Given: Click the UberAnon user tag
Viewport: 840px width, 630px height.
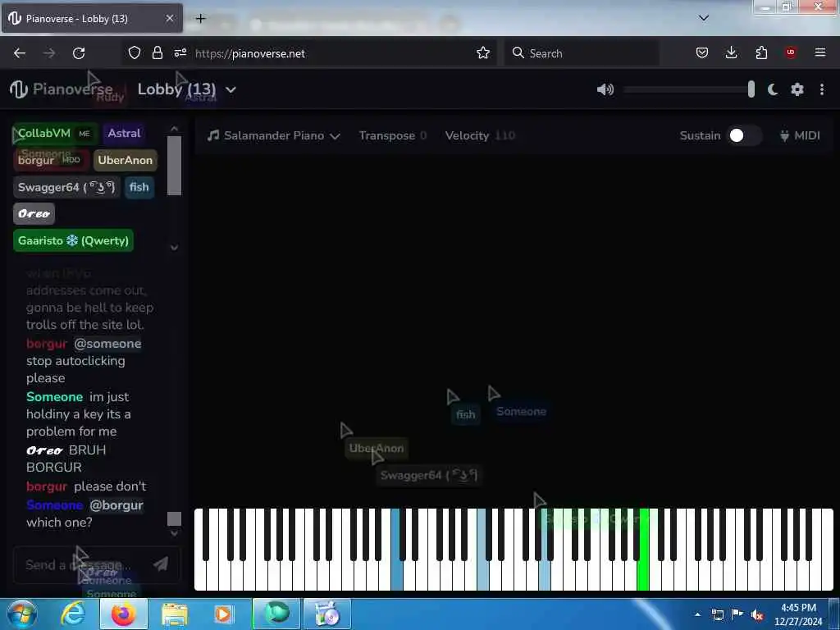Looking at the screenshot, I should click(x=125, y=160).
